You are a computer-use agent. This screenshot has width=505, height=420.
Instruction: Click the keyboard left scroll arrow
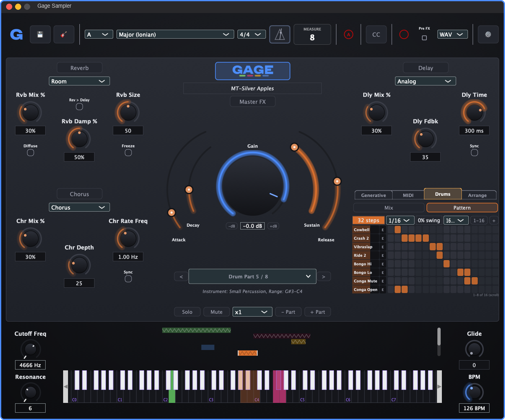pyautogui.click(x=66, y=387)
